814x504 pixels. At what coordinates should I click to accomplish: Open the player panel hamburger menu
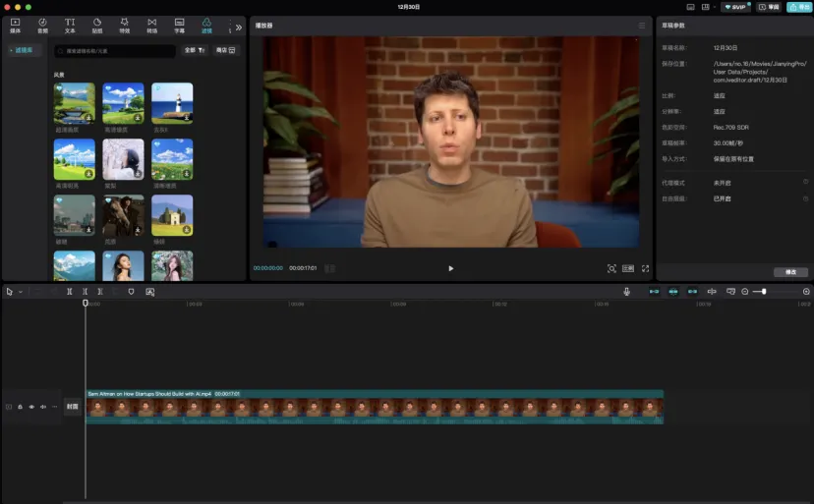(642, 26)
